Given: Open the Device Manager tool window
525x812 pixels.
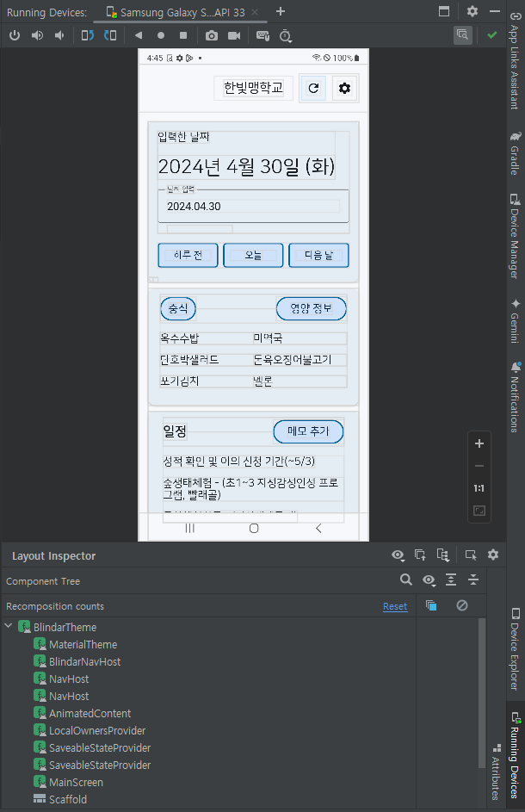Looking at the screenshot, I should [515, 236].
